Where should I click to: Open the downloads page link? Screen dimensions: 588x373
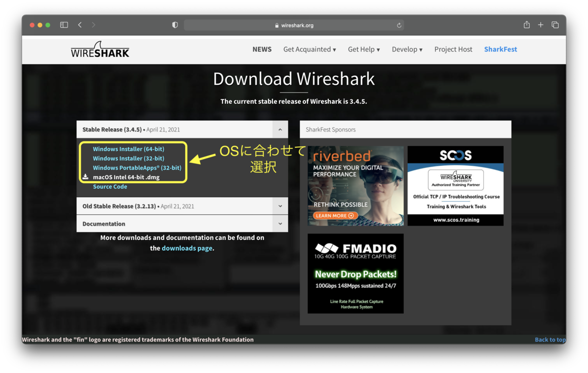[x=187, y=248]
